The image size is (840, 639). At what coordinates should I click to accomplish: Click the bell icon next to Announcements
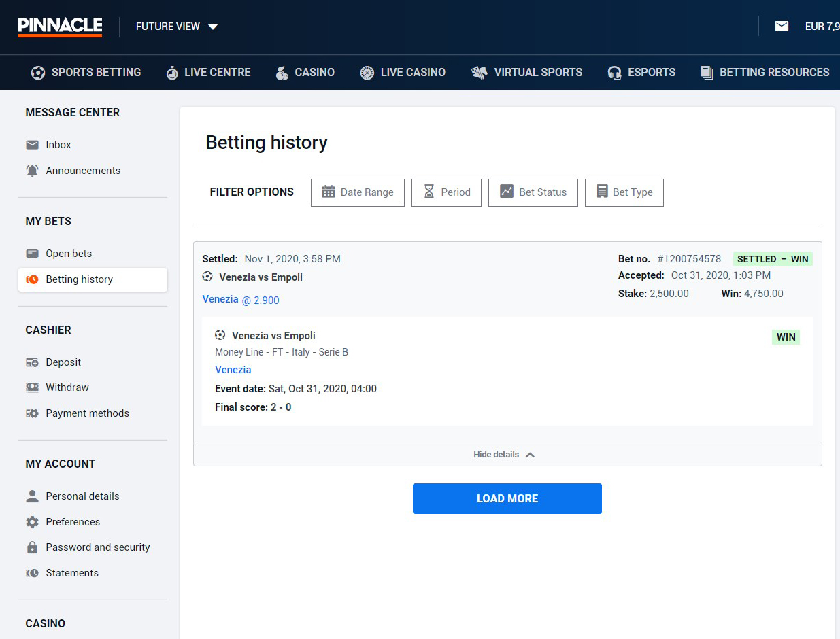[32, 171]
